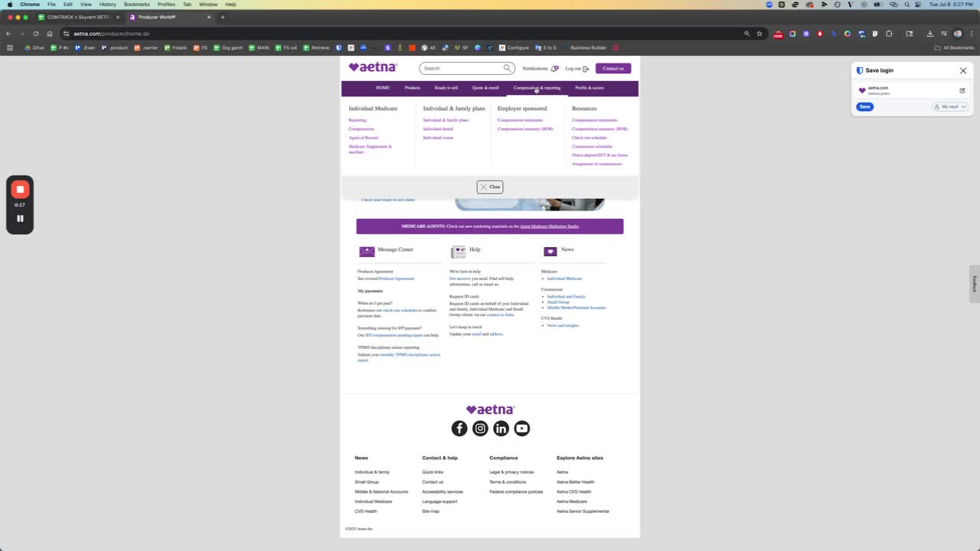Open the Aetna Medicare Marketing Studio link
Viewport: 980px width, 551px height.
[x=549, y=227]
